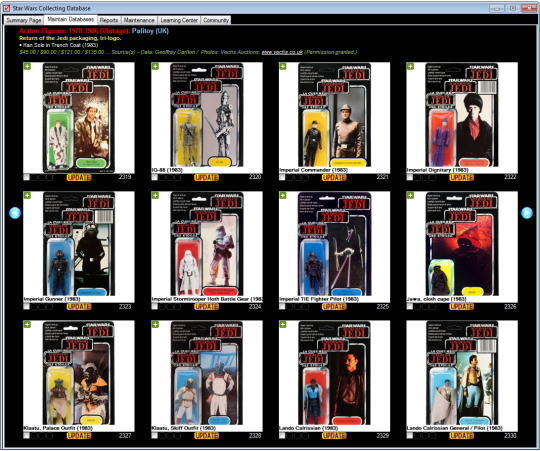
Task: Click the ID number 2325
Action: click(x=383, y=306)
